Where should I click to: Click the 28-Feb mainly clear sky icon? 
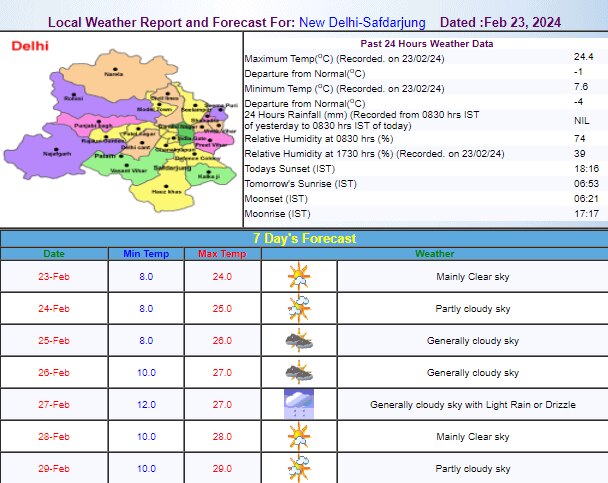point(299,436)
